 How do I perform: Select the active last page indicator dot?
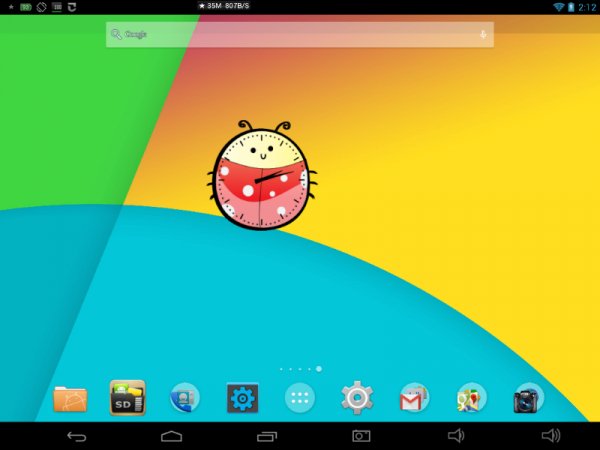tap(319, 369)
